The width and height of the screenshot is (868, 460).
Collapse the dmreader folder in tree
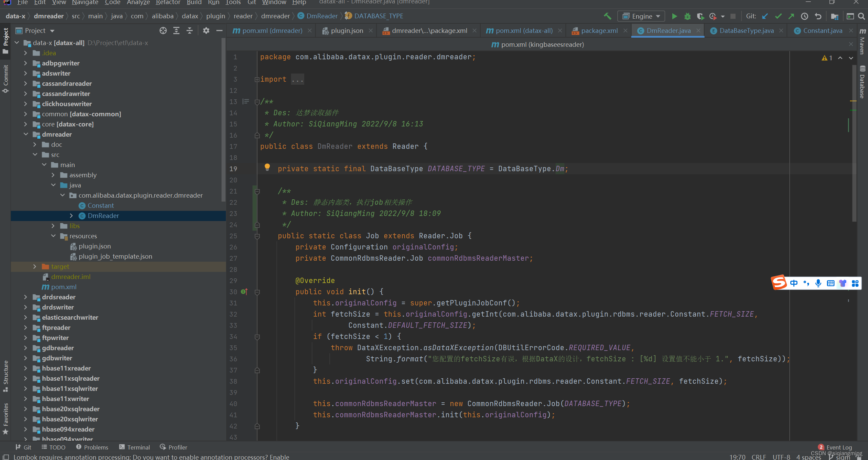[x=26, y=134]
